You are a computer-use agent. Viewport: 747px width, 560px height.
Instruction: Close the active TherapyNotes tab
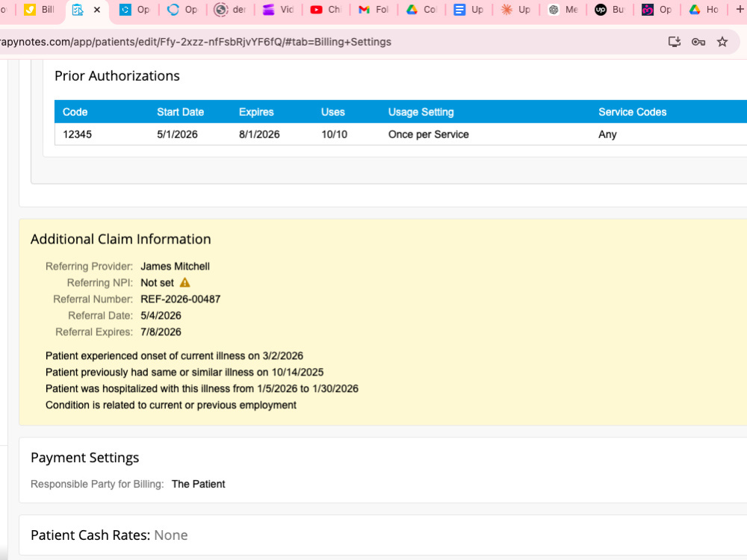click(x=96, y=10)
